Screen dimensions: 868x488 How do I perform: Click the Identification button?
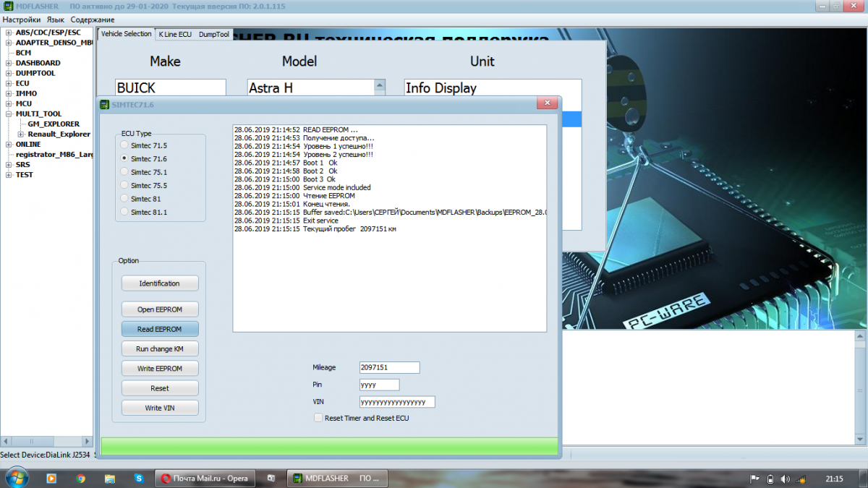pos(159,283)
